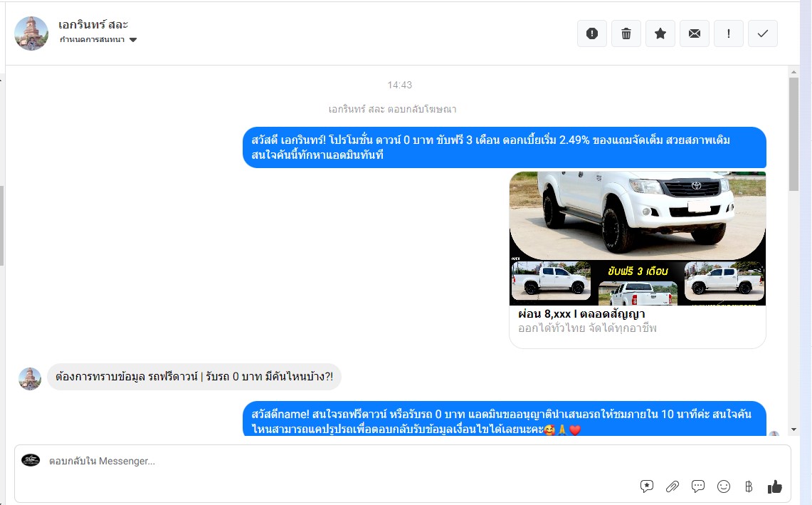Delete conversation with trash icon
This screenshot has width=812, height=505.
(x=626, y=33)
